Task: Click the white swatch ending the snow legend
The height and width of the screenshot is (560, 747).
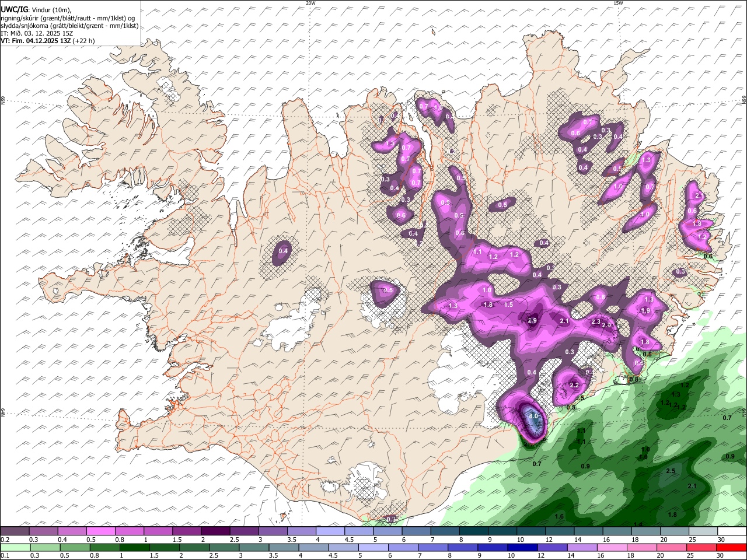Action: [x=732, y=531]
